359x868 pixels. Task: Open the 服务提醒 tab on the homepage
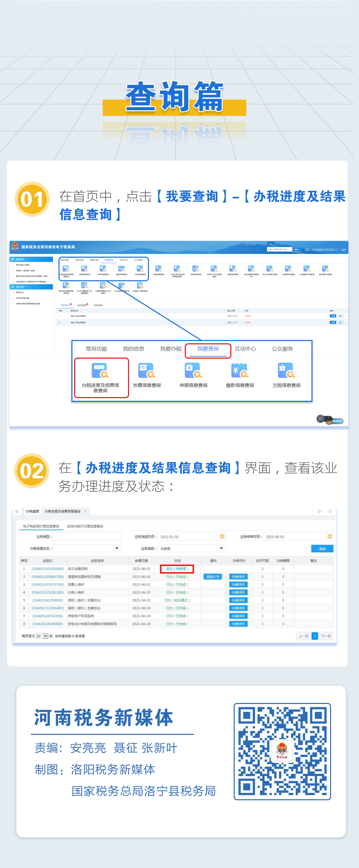[82, 305]
